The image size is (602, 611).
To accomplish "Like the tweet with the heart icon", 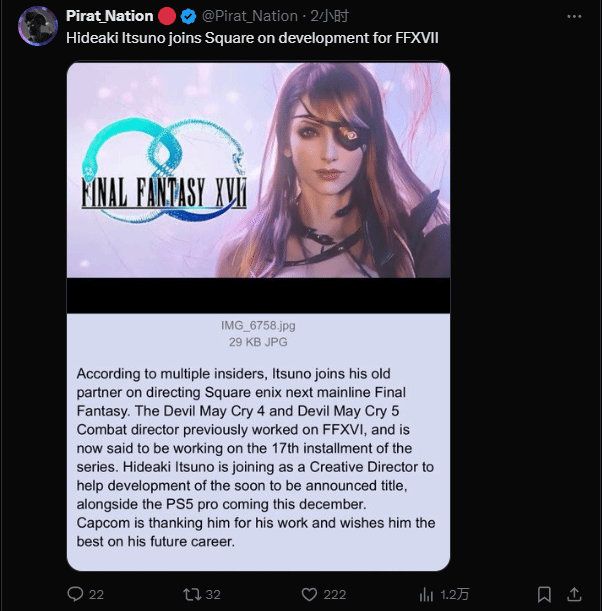I will tap(307, 594).
